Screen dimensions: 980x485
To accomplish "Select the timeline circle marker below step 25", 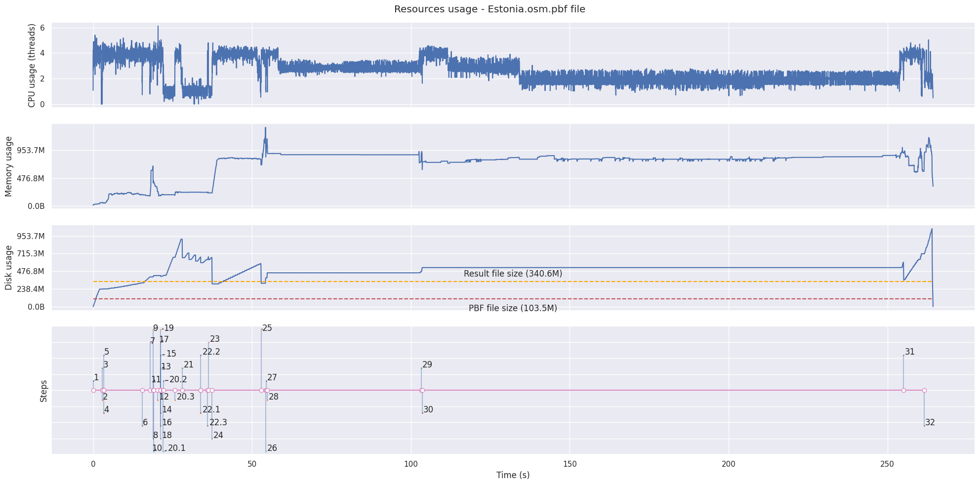I will (261, 391).
